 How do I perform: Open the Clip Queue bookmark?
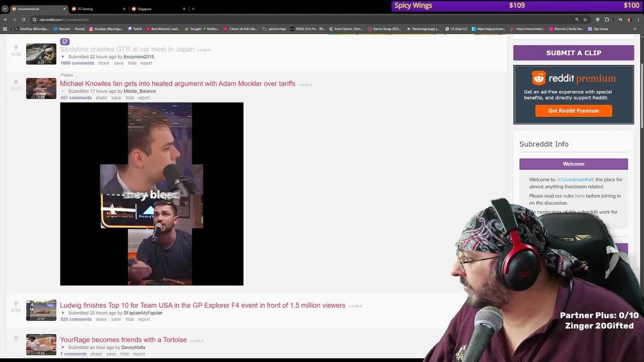pos(598,29)
